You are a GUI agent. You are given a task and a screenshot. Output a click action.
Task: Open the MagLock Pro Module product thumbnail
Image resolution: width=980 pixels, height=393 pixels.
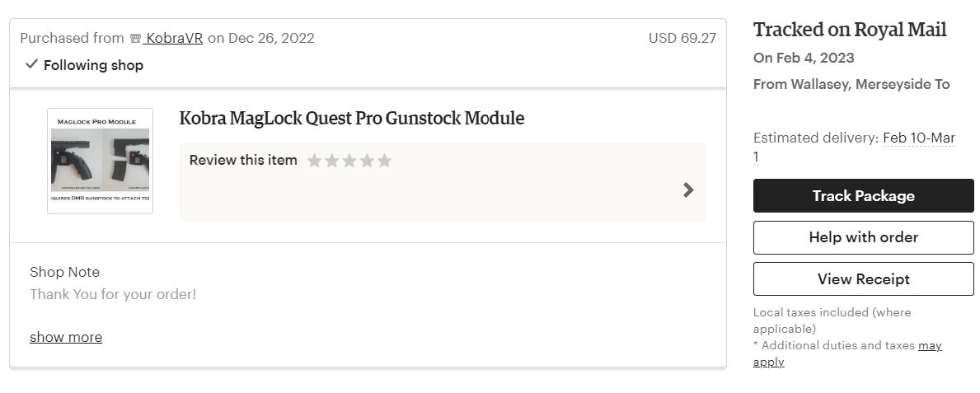100,161
